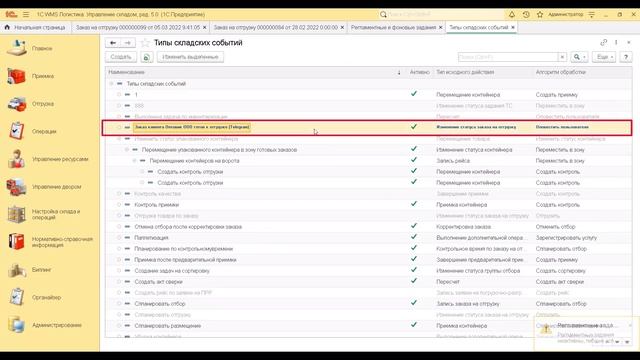Open the notifications bell
The image size is (640, 360).
coord(511,14)
